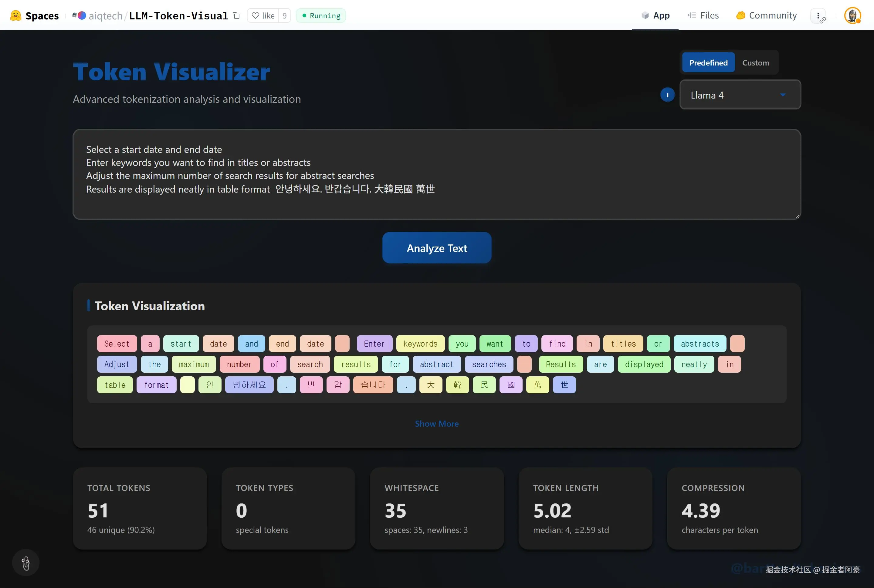Click the pink 'Select' token chip

(x=117, y=344)
